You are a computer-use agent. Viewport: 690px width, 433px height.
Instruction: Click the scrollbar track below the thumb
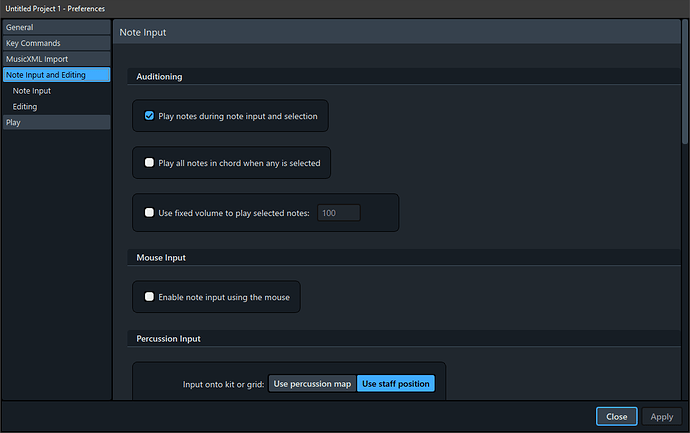pos(685,280)
